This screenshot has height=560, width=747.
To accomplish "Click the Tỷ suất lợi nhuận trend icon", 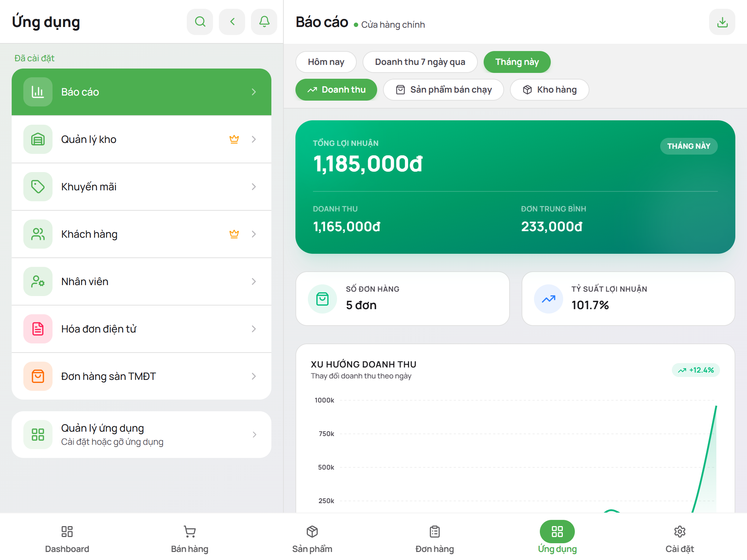I will click(549, 299).
